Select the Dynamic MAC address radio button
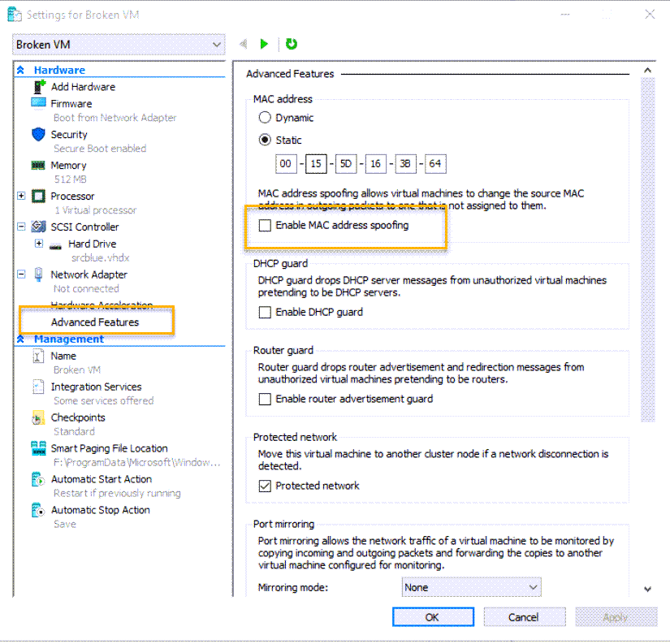The width and height of the screenshot is (670, 644). [267, 117]
